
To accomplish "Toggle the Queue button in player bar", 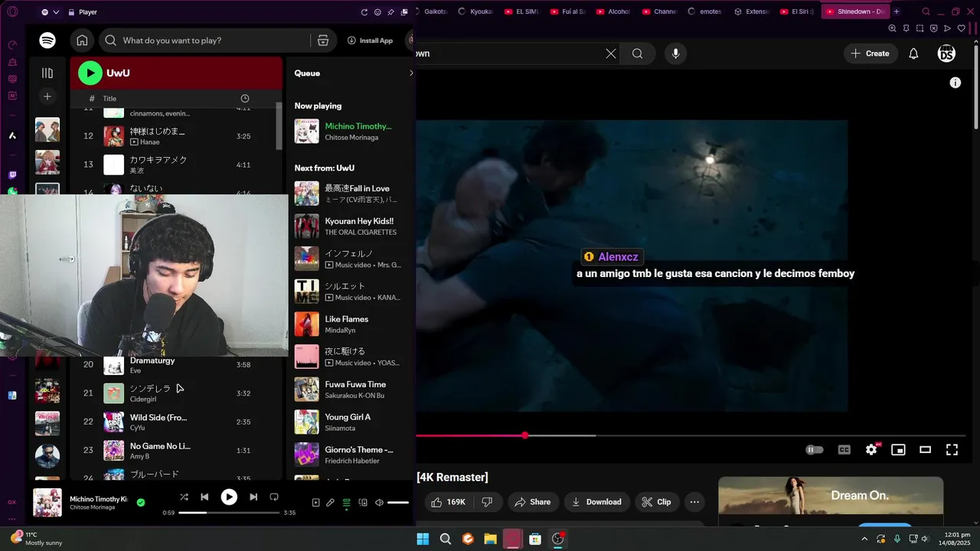I will point(347,503).
